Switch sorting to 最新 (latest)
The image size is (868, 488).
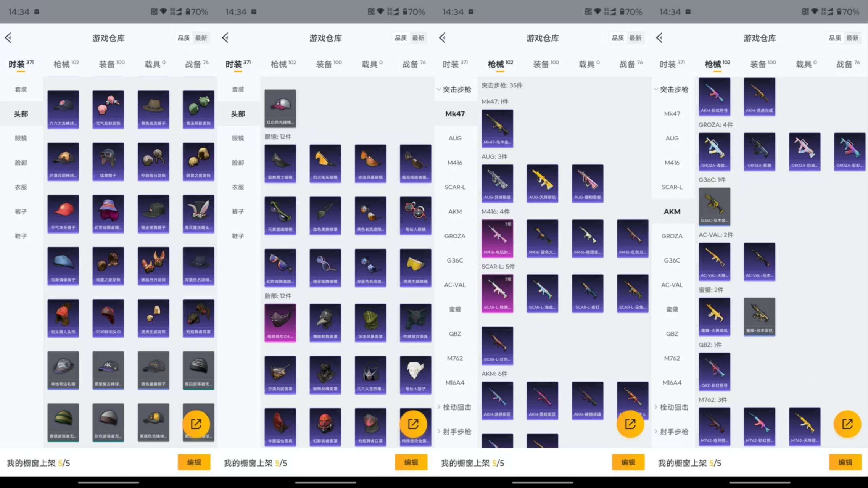202,38
